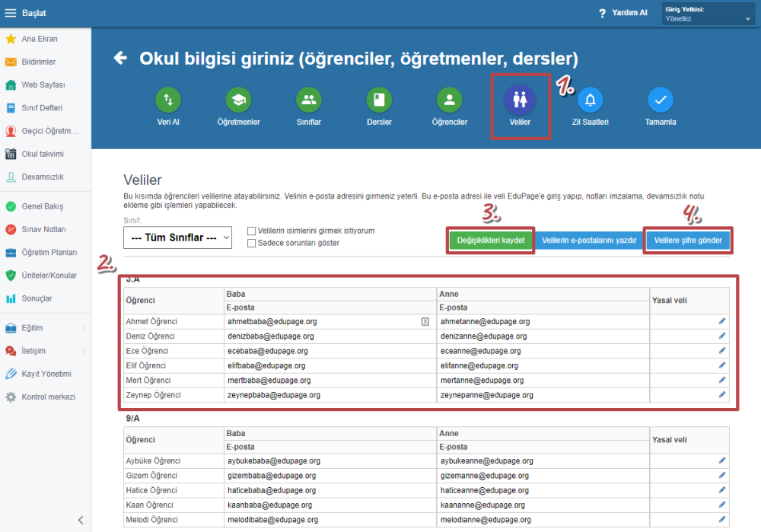761x532 pixels.
Task: Edit legal guardian for Aybüke Öğrenci
Action: (722, 460)
